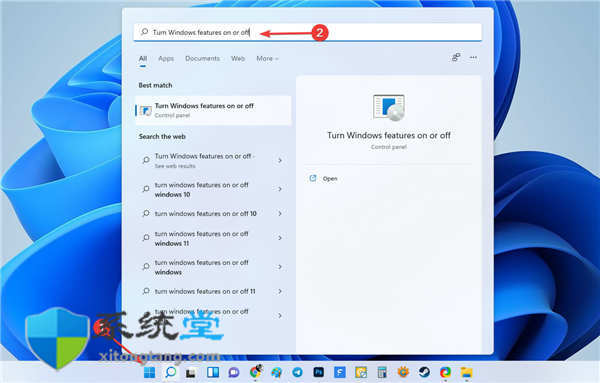The height and width of the screenshot is (383, 600).
Task: Expand arrow beside 'See web results' suggestion
Action: click(280, 161)
